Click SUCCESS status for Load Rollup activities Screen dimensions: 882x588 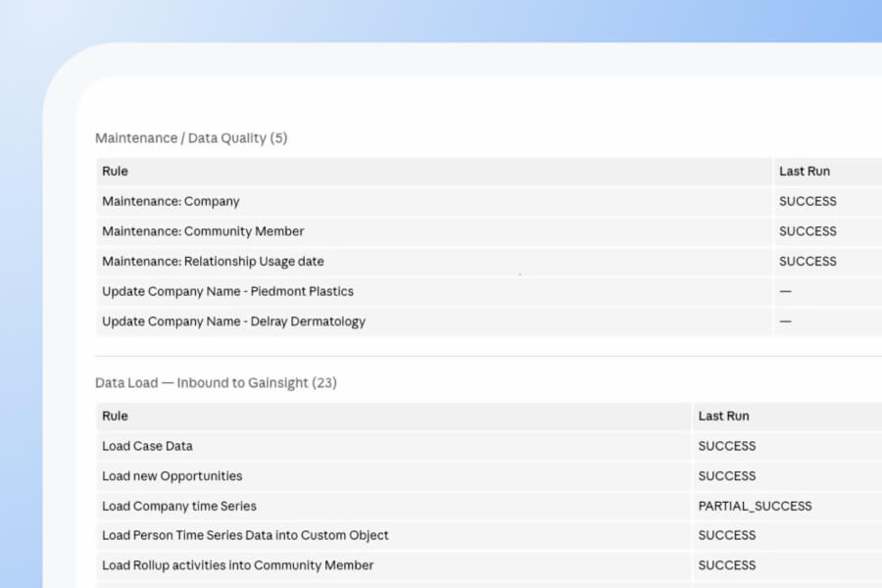click(727, 564)
